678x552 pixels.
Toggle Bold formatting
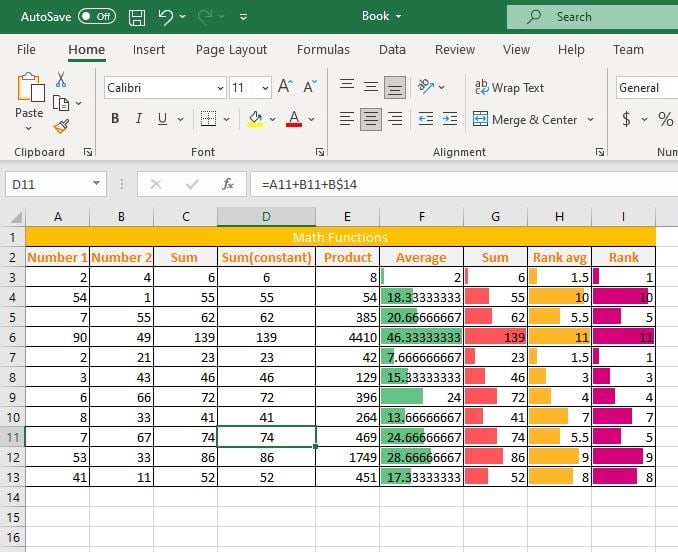tap(114, 119)
